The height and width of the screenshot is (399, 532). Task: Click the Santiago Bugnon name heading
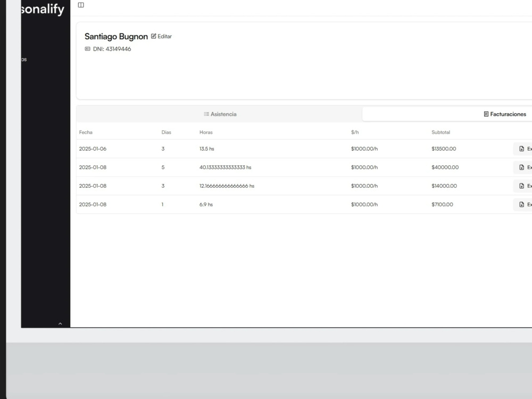(116, 36)
